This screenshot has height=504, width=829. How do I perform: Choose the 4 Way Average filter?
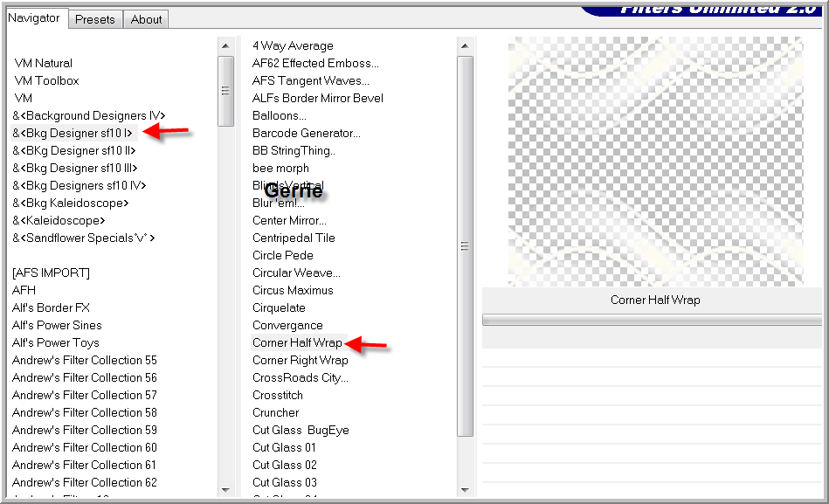293,46
